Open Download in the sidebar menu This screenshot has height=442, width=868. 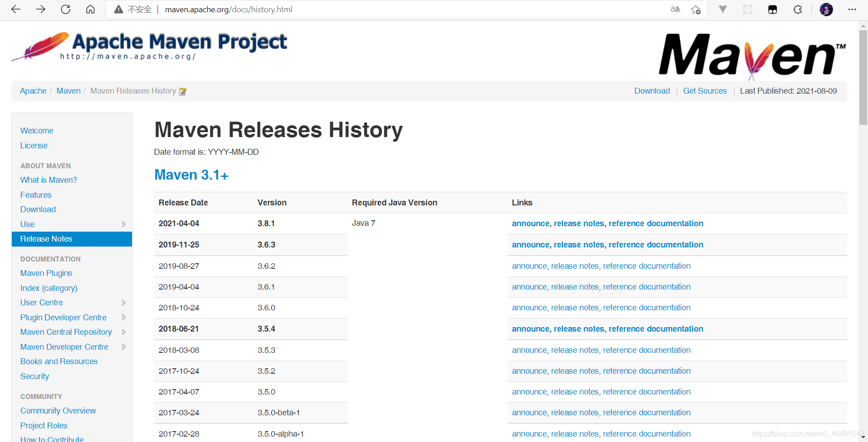pos(38,209)
